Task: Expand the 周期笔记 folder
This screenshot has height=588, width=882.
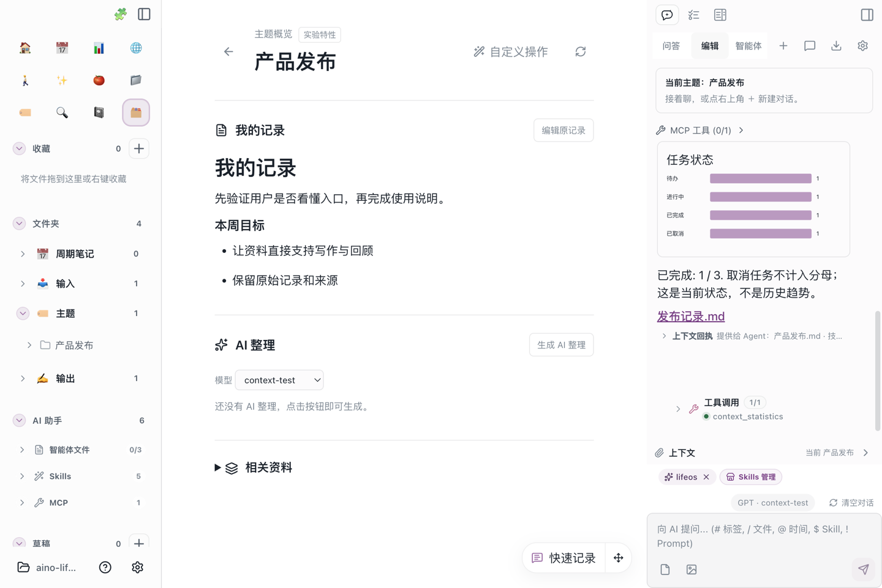Action: tap(23, 254)
